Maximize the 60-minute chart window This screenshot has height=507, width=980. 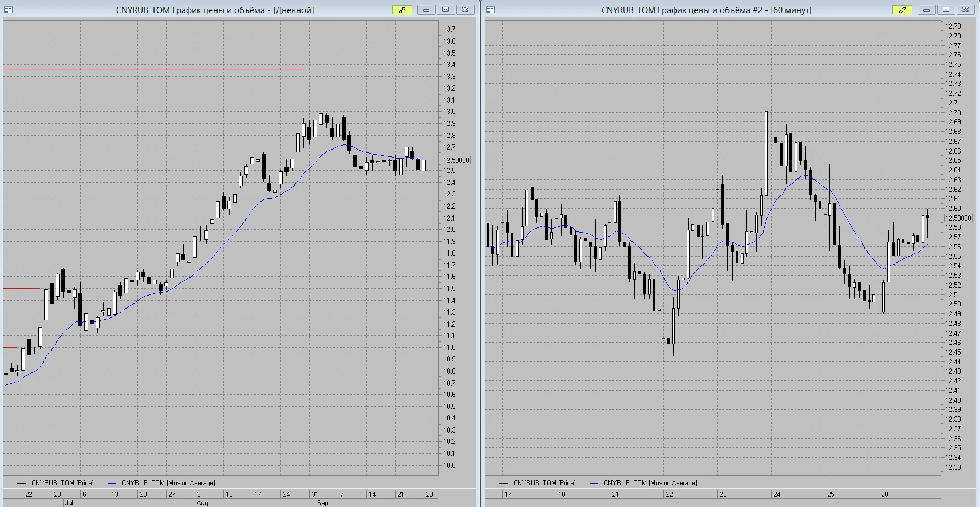point(946,10)
